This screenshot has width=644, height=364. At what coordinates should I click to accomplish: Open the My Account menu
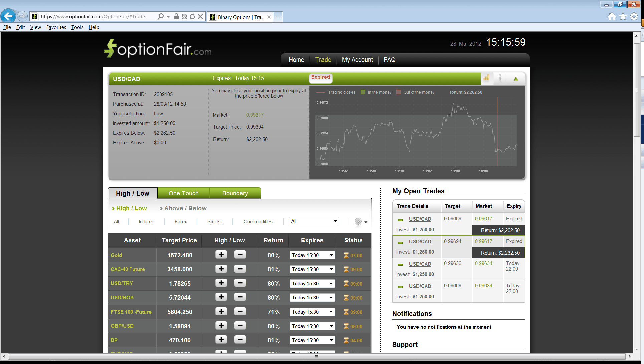357,59
